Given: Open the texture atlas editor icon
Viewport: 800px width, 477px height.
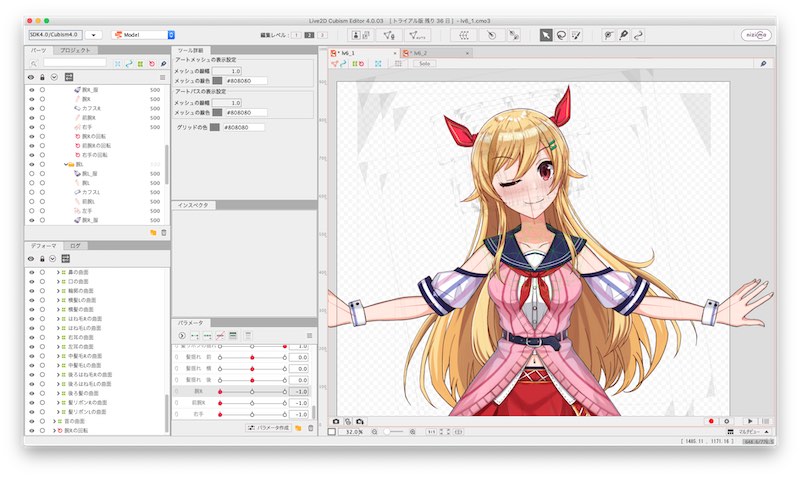Looking at the screenshot, I should click(x=361, y=35).
